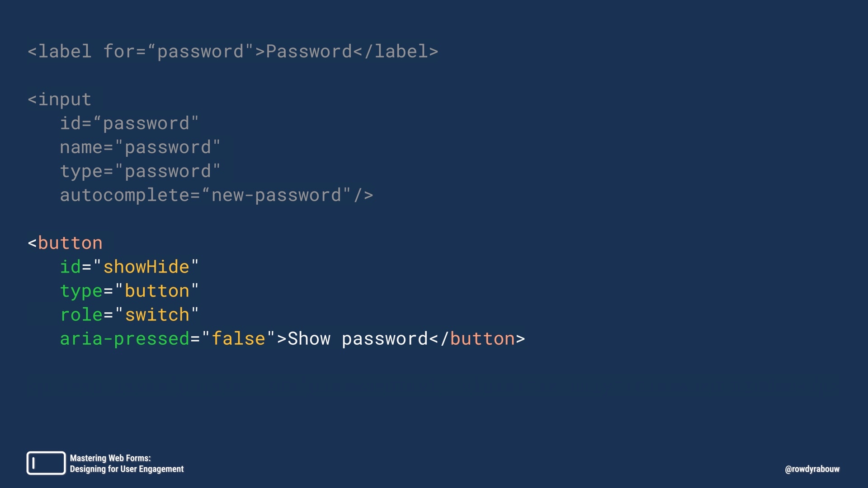Click the closing orange "button" tag name
868x488 pixels.
(482, 339)
